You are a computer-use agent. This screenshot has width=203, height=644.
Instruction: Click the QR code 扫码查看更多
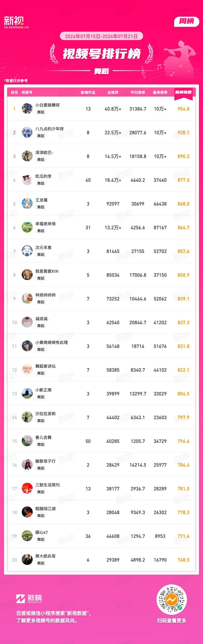tap(172, 600)
